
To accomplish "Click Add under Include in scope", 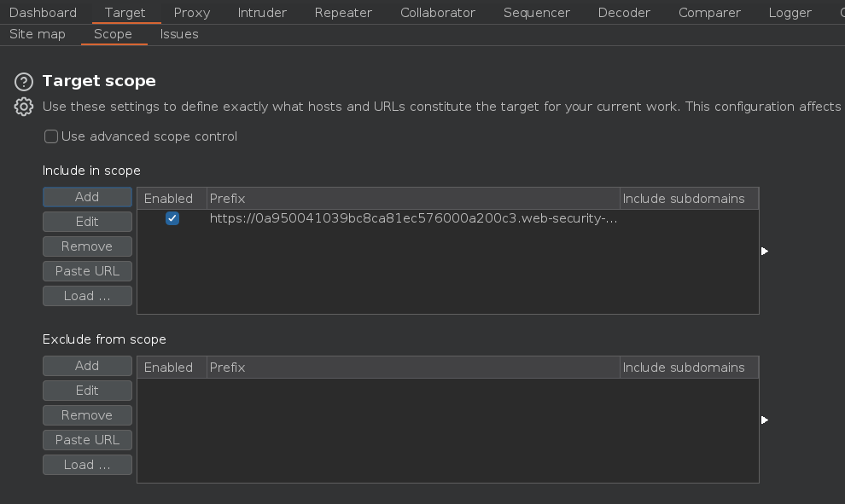I will pos(87,197).
